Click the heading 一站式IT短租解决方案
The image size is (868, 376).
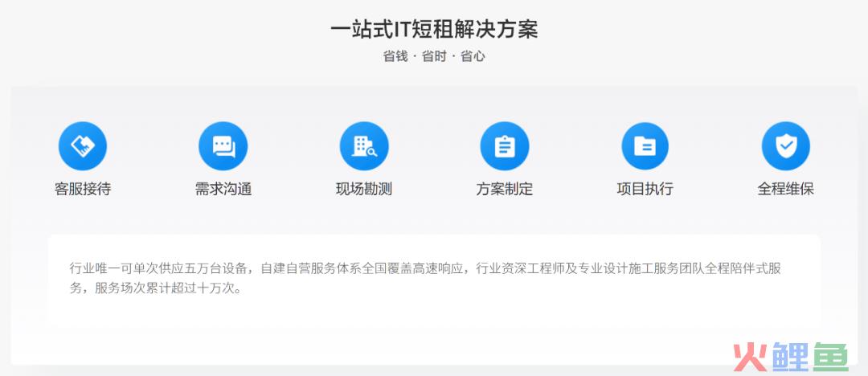(434, 30)
